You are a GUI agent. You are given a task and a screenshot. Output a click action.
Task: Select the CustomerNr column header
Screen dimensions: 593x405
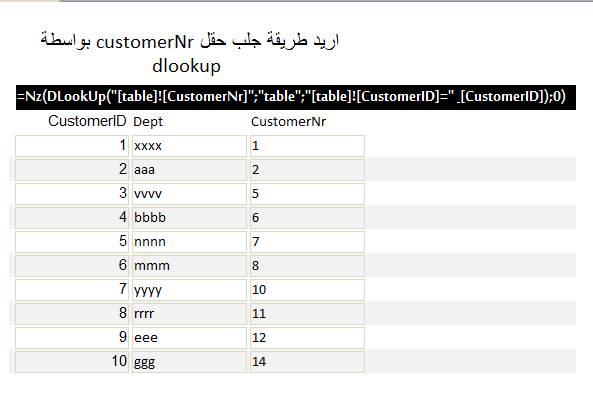pyautogui.click(x=288, y=121)
